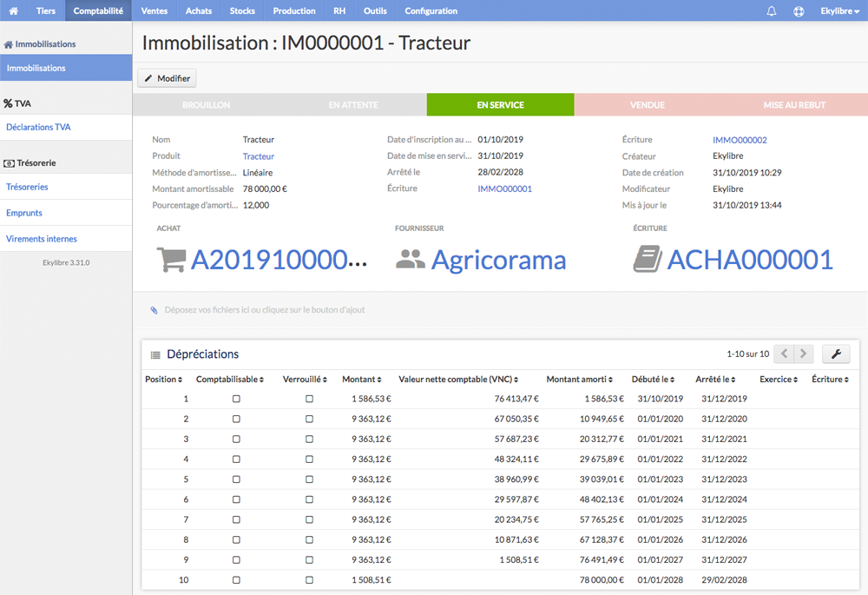
Task: Click the file drop zone to add attachment
Action: pos(501,310)
